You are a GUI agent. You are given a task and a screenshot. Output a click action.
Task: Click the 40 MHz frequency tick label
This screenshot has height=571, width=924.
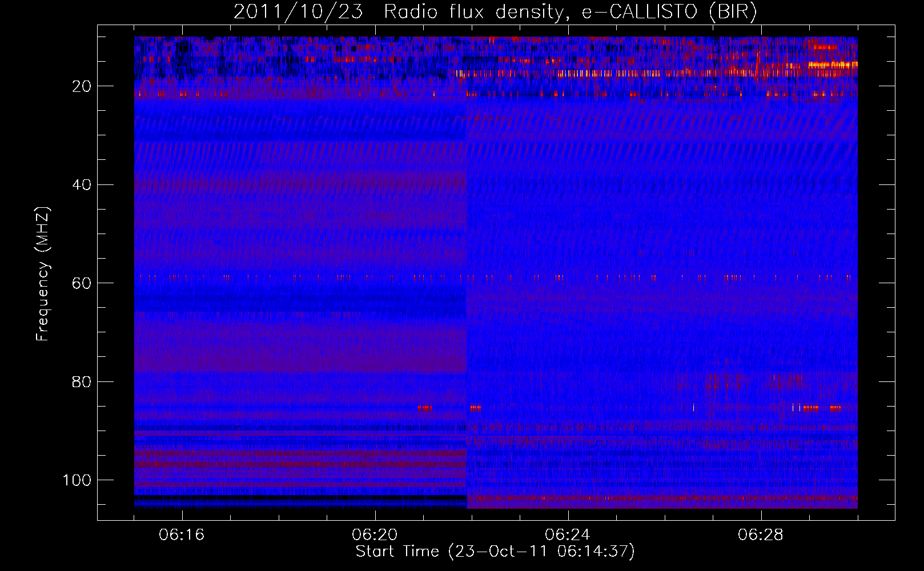(82, 185)
